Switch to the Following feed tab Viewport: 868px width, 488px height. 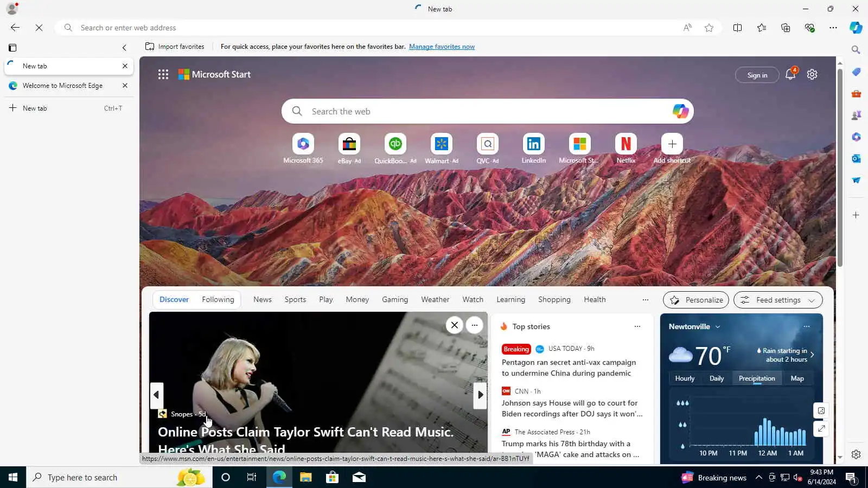(x=218, y=299)
